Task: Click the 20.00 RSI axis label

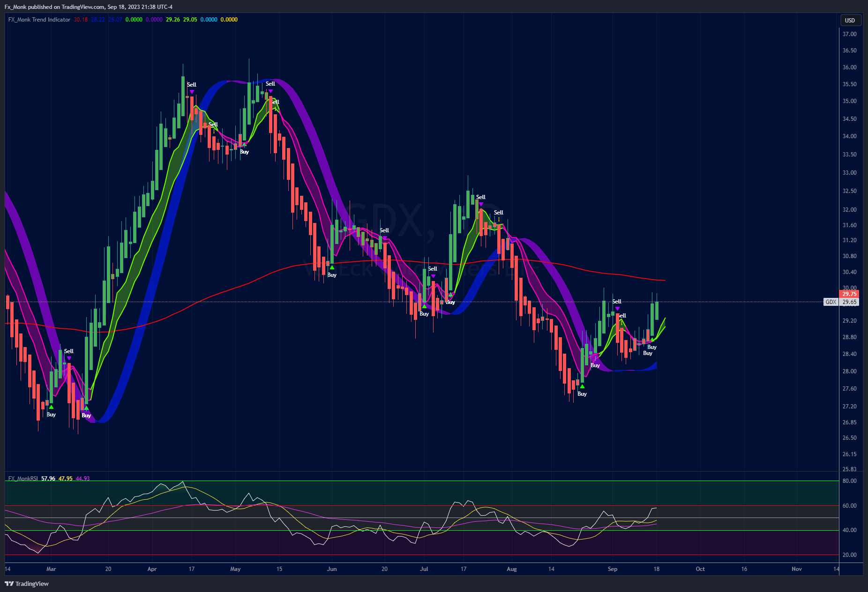Action: coord(849,555)
